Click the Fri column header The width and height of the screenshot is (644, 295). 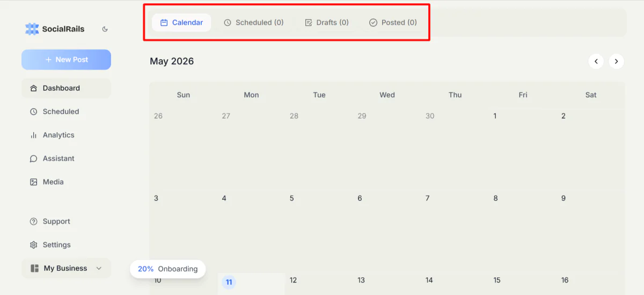(x=523, y=95)
